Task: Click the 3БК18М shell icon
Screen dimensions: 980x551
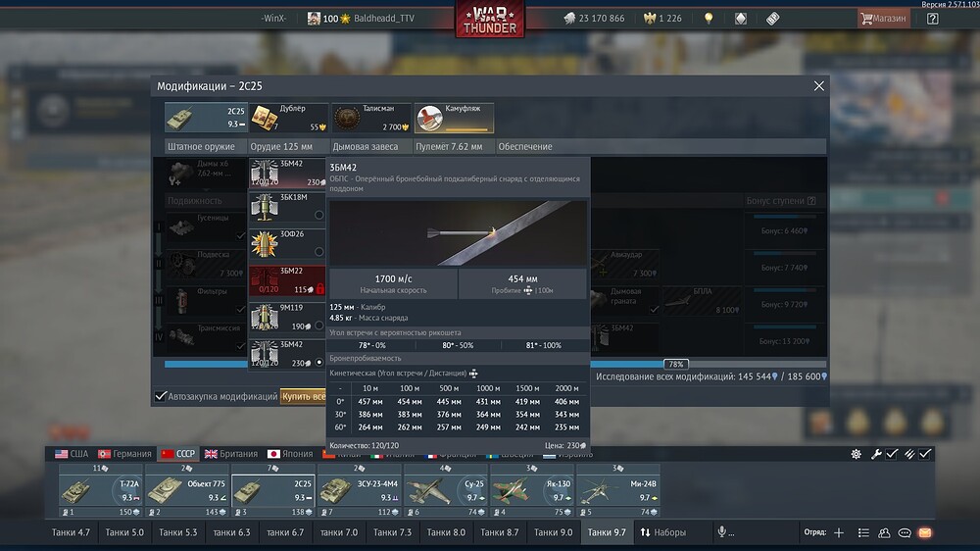Action: [265, 207]
